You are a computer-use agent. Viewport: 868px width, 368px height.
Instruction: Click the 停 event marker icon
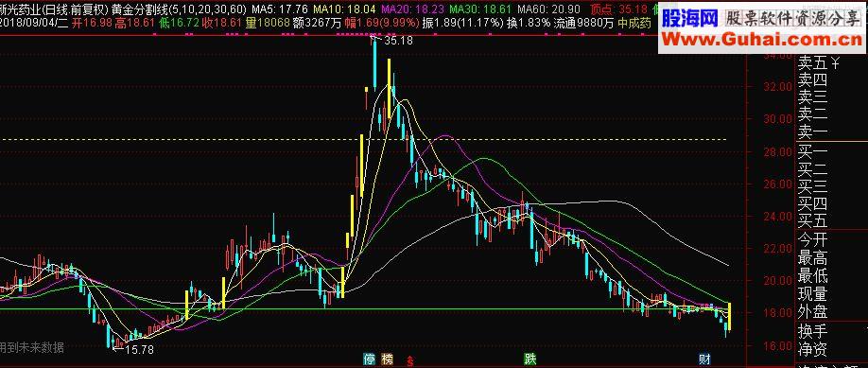pyautogui.click(x=369, y=359)
